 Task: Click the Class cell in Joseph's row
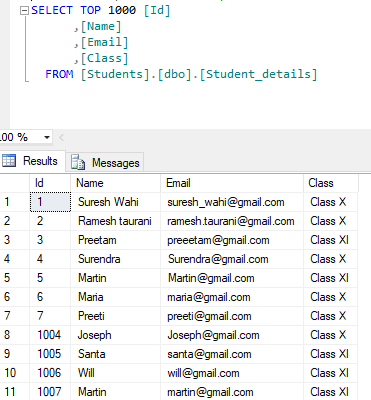331,335
